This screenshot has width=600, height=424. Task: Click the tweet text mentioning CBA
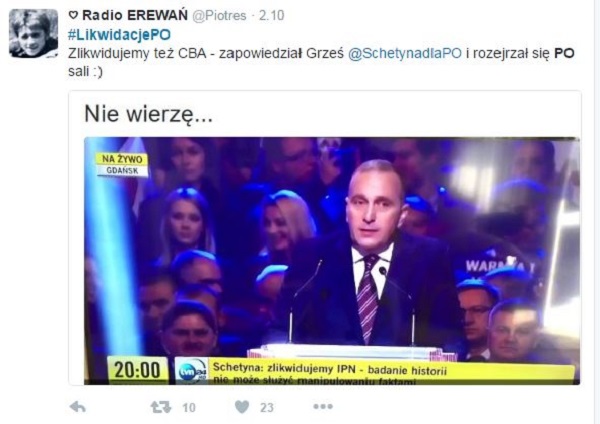pos(321,62)
